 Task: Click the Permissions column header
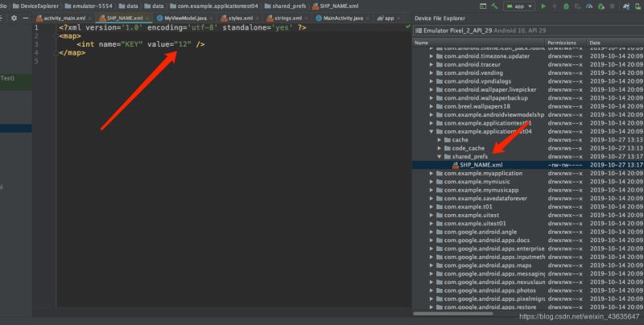pos(562,42)
